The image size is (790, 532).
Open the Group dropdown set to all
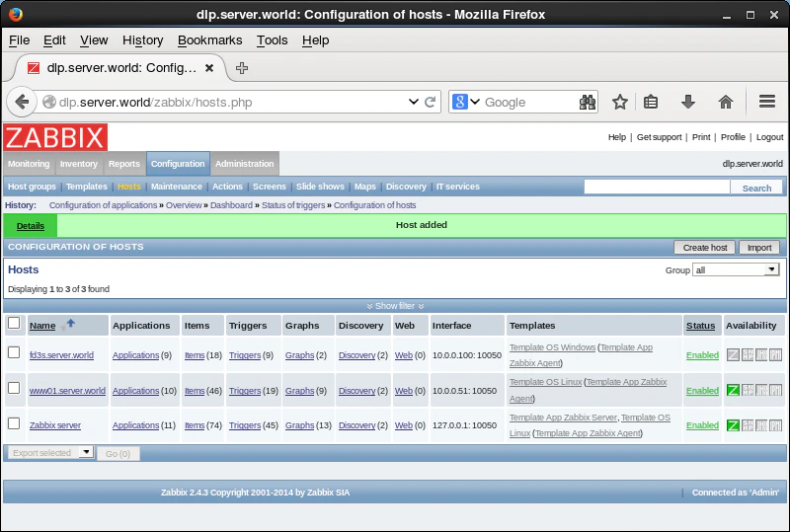pos(736,270)
